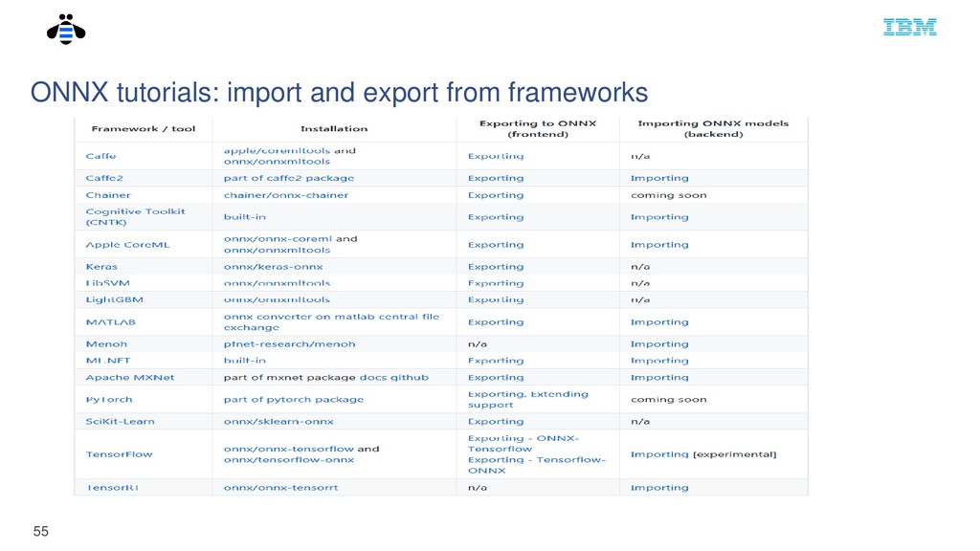Image resolution: width=980 pixels, height=551 pixels.
Task: Follow the onnx/sklearn-onnx link
Action: tap(278, 422)
